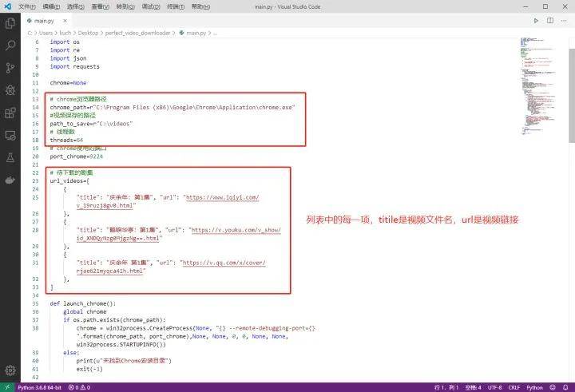Screen dimensions: 575x392
Task: Toggle split editor right
Action: [550, 22]
